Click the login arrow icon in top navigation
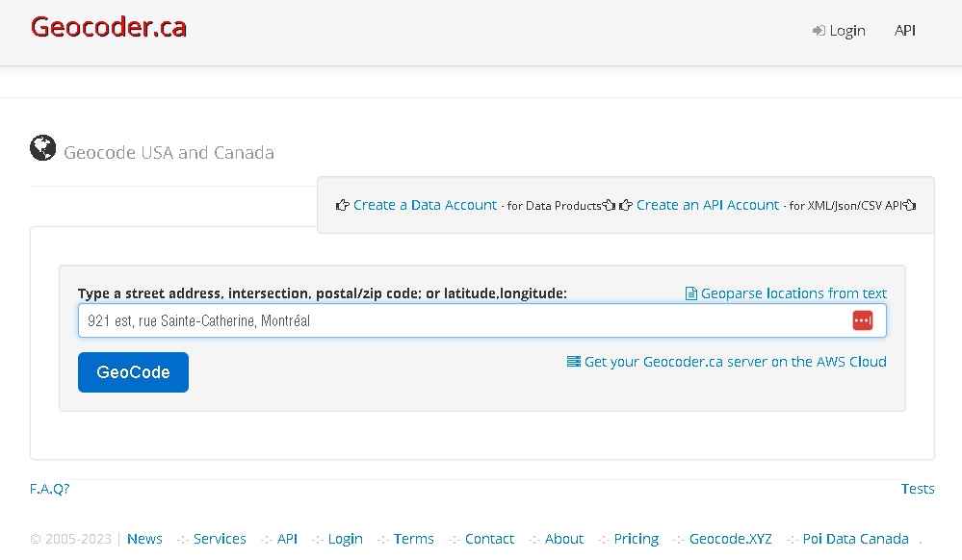The height and width of the screenshot is (560, 962). [x=819, y=31]
